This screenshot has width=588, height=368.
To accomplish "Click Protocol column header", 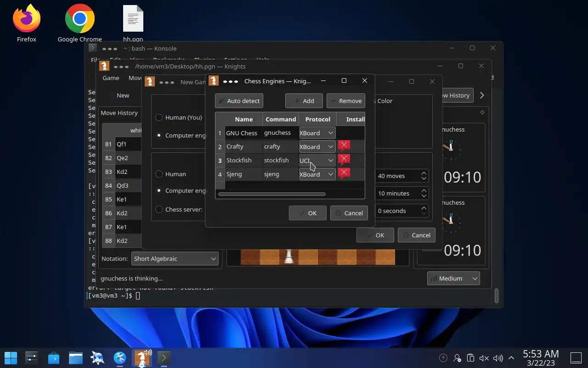I will tap(318, 119).
